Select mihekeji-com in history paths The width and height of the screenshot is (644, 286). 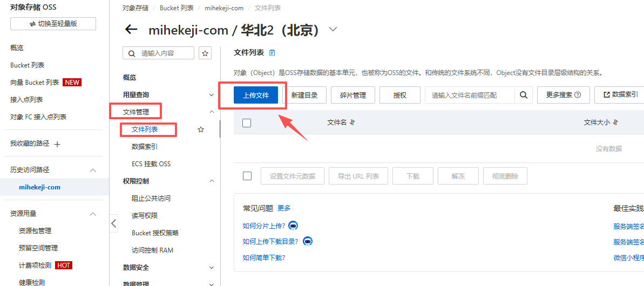pyautogui.click(x=40, y=187)
